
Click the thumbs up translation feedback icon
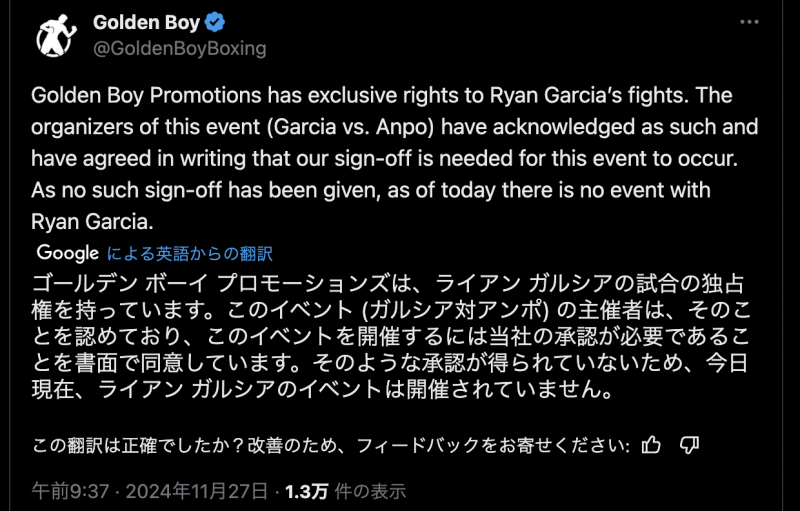tap(652, 444)
